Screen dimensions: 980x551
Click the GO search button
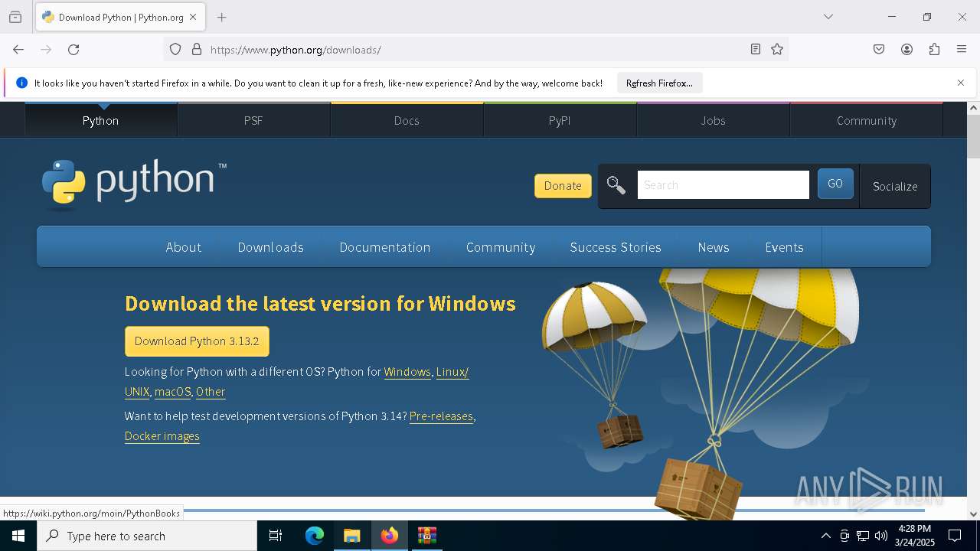click(x=835, y=184)
